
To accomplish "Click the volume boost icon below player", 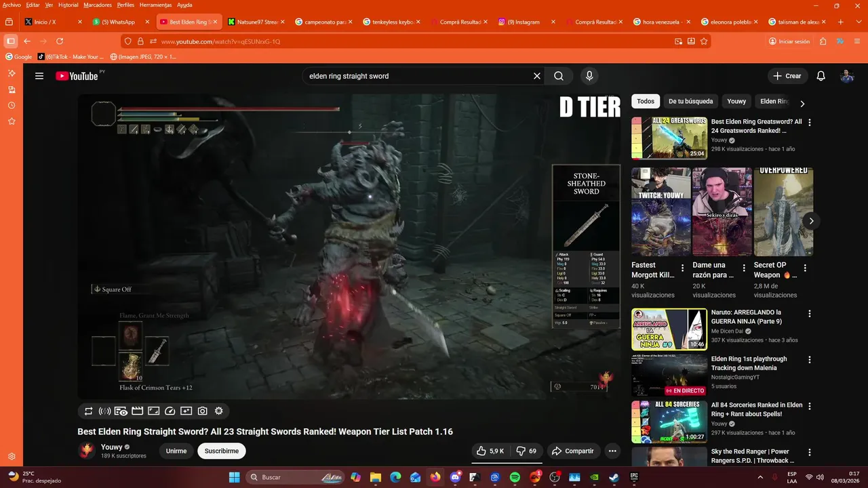I will tap(104, 411).
